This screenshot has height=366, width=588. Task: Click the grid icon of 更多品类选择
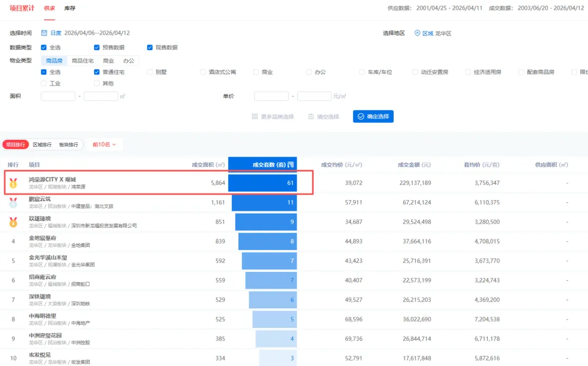[255, 116]
